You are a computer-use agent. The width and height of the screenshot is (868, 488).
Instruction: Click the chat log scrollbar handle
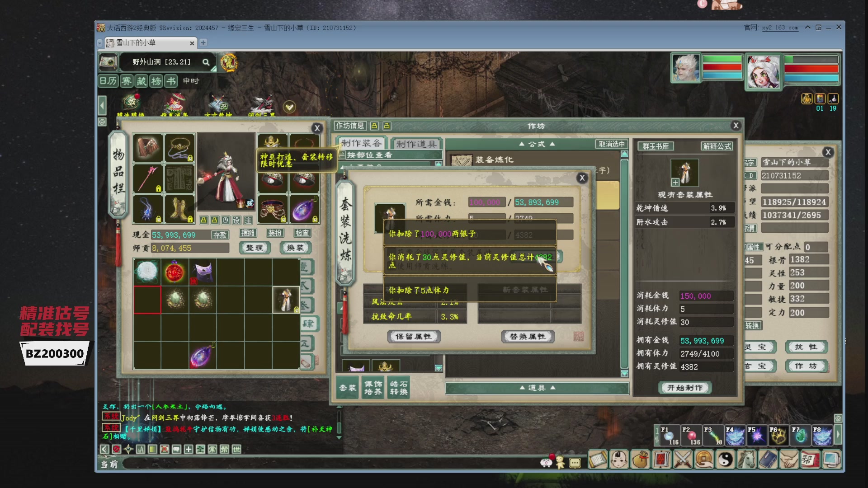coord(339,427)
